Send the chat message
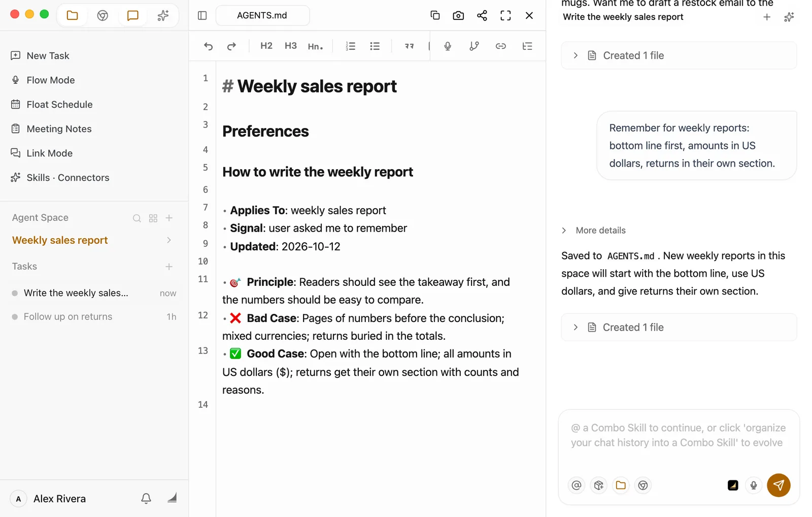The height and width of the screenshot is (517, 812). [x=779, y=486]
